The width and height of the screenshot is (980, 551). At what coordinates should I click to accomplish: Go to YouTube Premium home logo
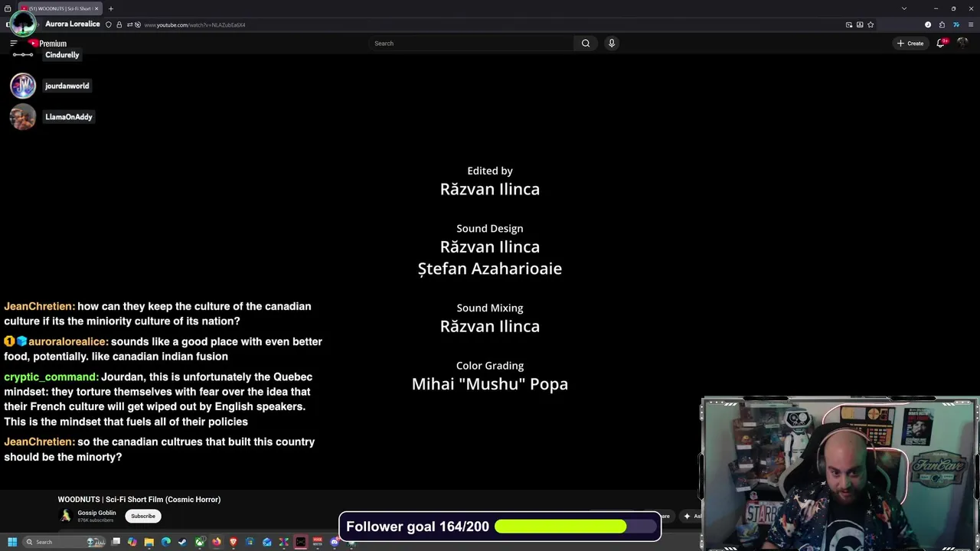coord(47,44)
